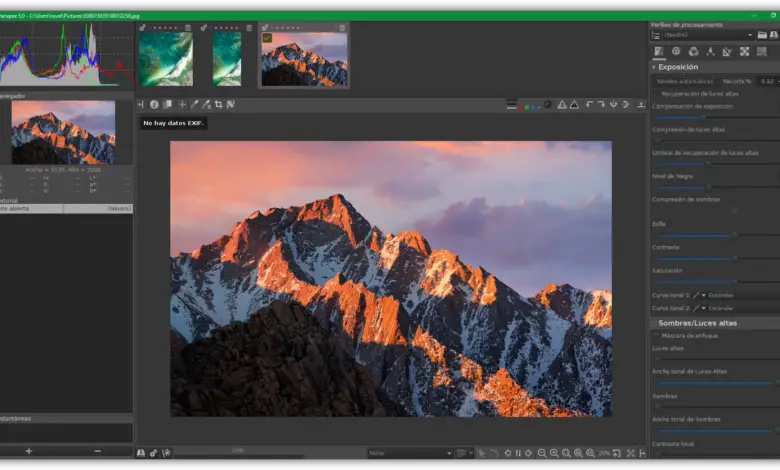
Task: Enable the Máscara de enfoque checkbox
Action: [656, 335]
